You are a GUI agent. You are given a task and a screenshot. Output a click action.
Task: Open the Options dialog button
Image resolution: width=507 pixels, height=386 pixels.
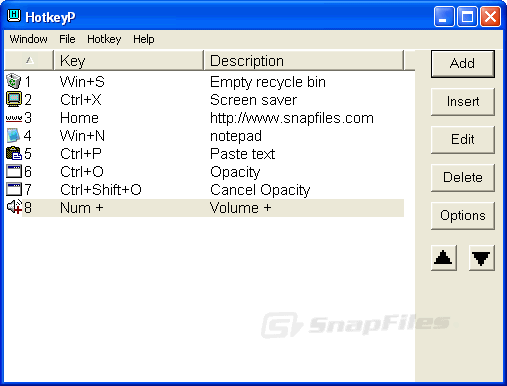463,216
